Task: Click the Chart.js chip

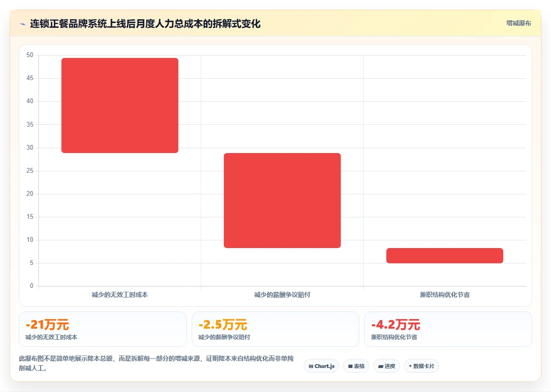Action: point(321,366)
